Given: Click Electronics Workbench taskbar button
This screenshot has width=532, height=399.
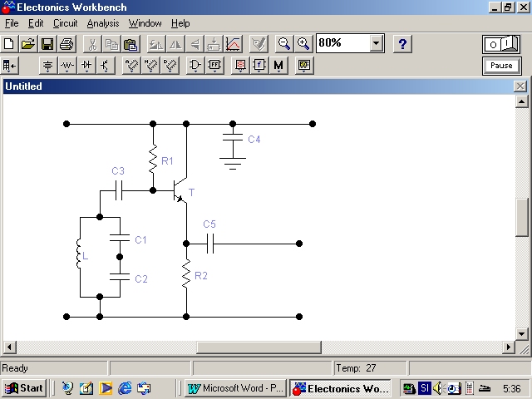Looking at the screenshot, I should [x=340, y=388].
